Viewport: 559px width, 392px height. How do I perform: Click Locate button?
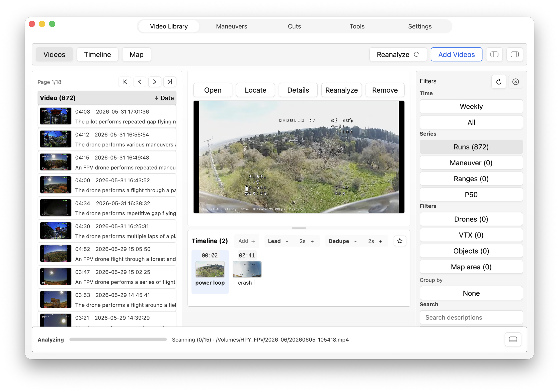(x=255, y=90)
